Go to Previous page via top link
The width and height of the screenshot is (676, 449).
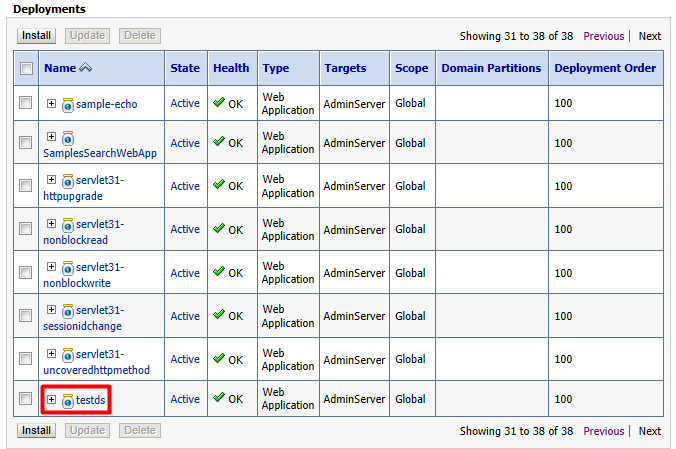coord(604,36)
